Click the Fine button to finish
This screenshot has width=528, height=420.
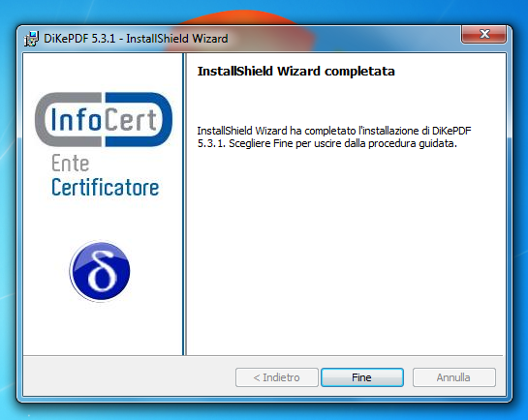[362, 377]
